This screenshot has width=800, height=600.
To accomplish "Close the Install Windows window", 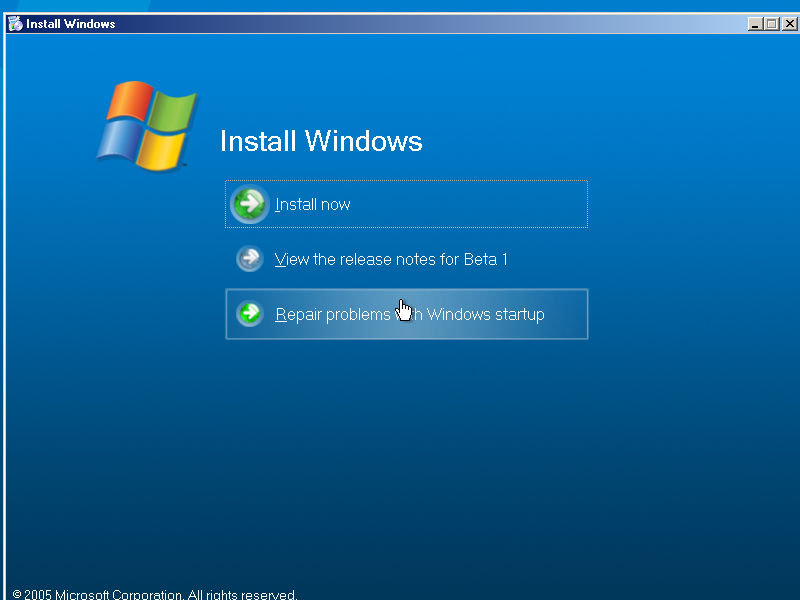I will 789,23.
